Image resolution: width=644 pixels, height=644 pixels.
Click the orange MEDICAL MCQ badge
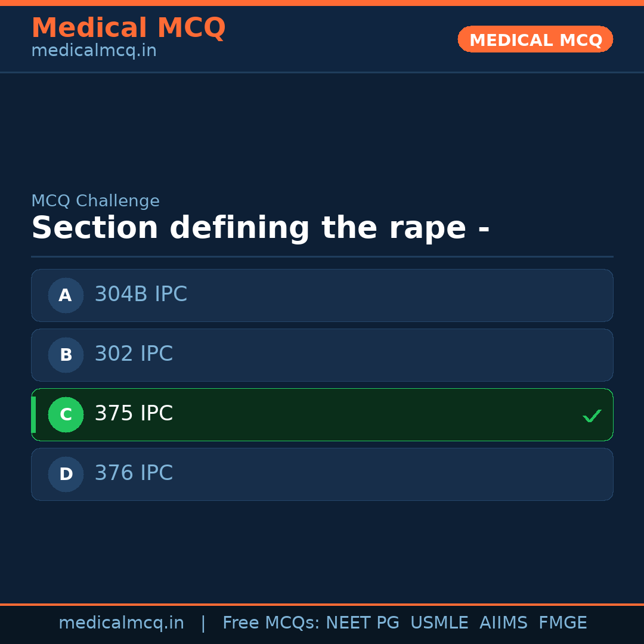point(535,39)
